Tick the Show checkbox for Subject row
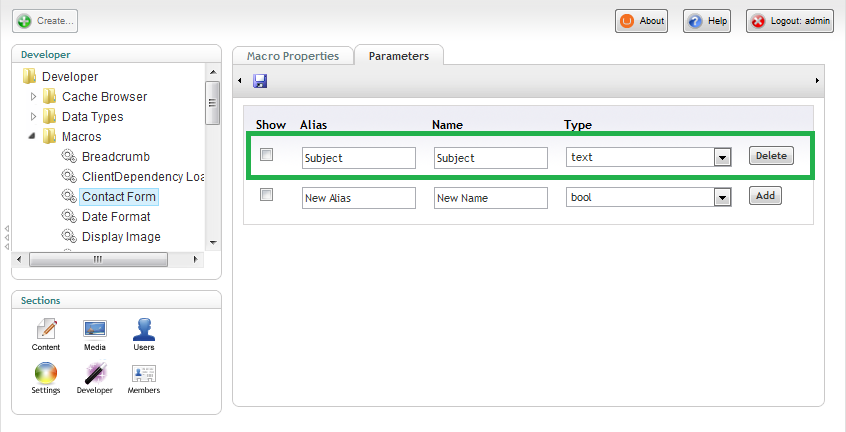 (x=267, y=155)
